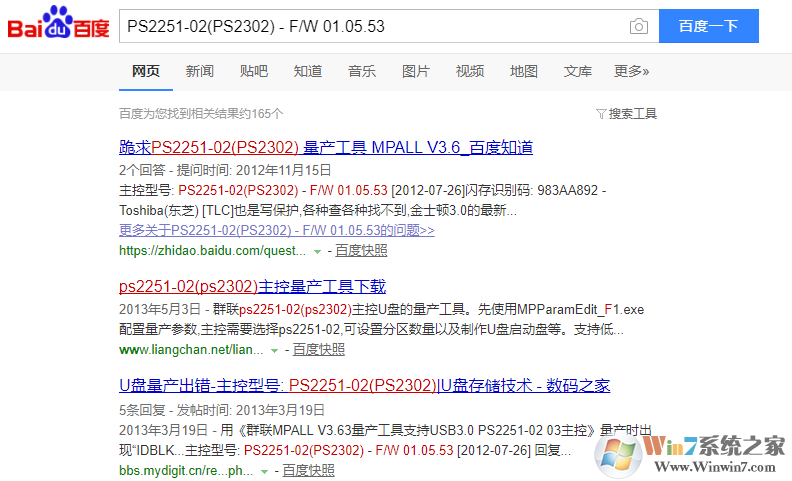Open 百度快照 for zhidao.baidu.com result
This screenshot has height=481, width=792.
[361, 251]
